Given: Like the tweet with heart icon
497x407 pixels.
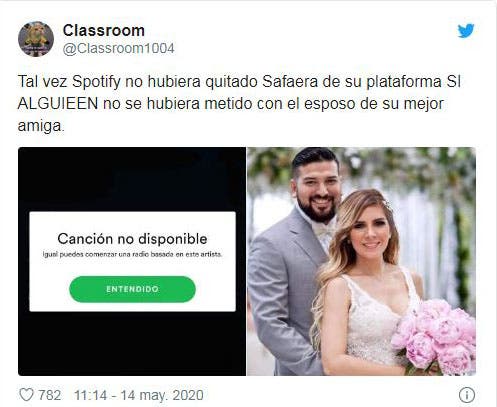Looking at the screenshot, I should (26, 395).
